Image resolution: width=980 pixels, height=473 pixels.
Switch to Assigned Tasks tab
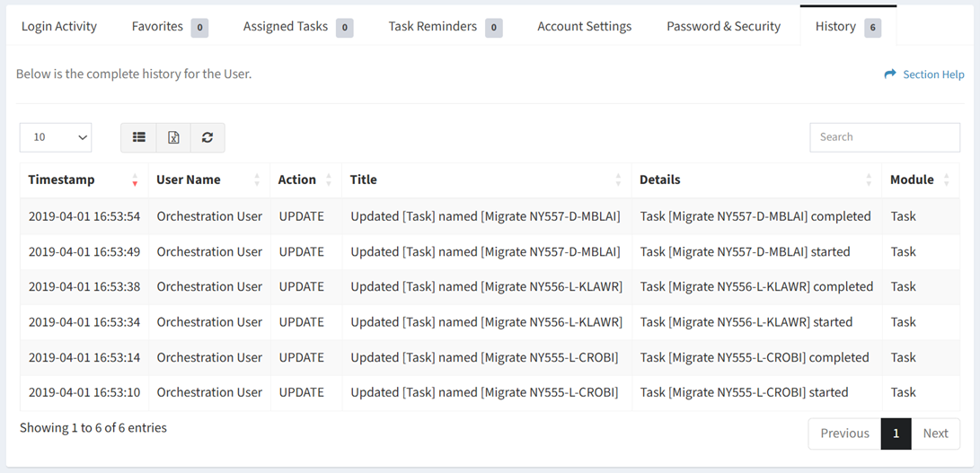click(x=298, y=26)
